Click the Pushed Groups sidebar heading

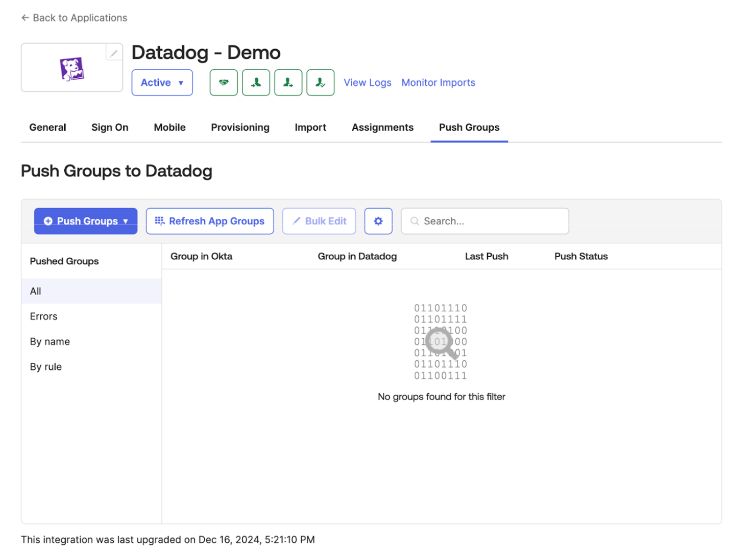(x=64, y=261)
